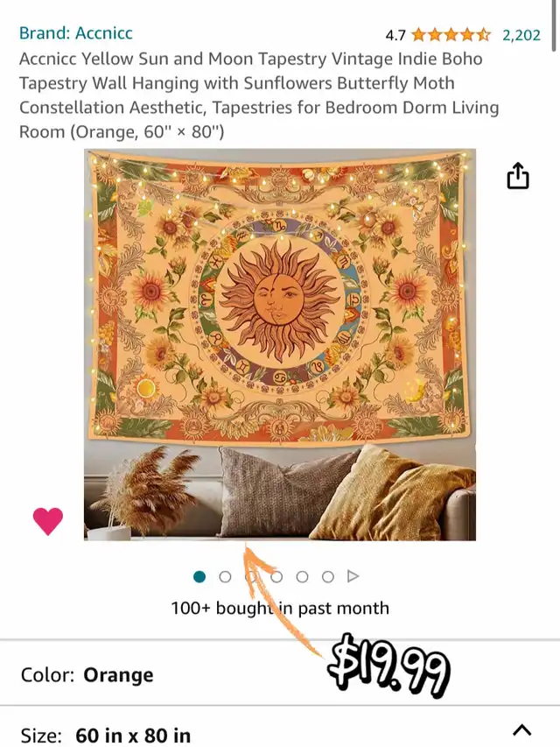Click the page scrollbar at top right
Image resolution: width=560 pixels, height=747 pixels.
click(x=554, y=26)
